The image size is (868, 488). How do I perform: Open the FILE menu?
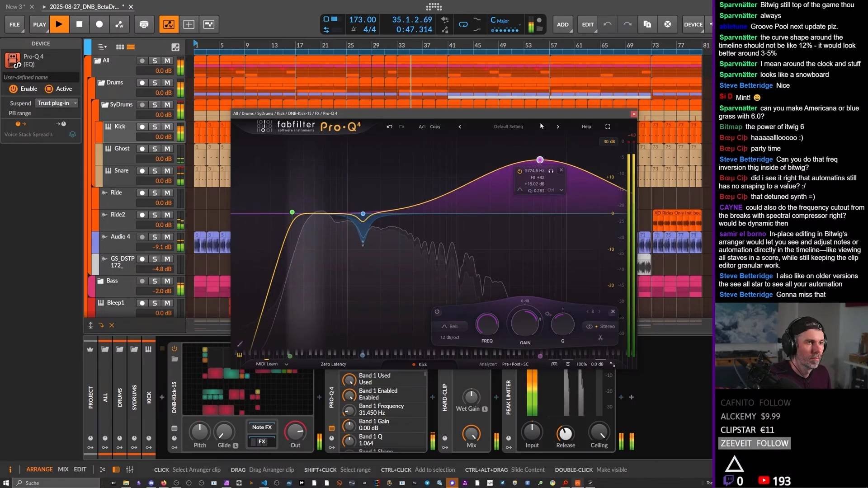click(x=14, y=24)
